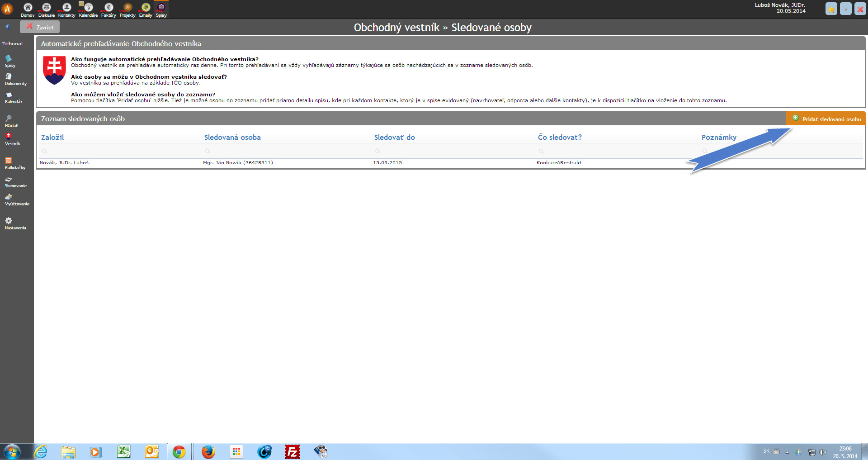Click cell Mgr. Ján Novák (36428311)
The height and width of the screenshot is (460, 868).
(x=238, y=162)
